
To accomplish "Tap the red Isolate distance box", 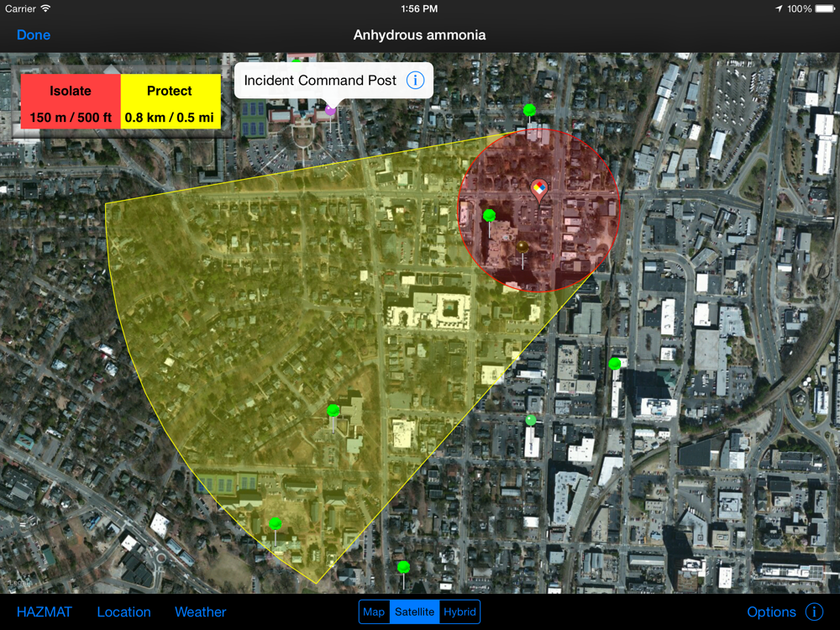I will click(71, 102).
